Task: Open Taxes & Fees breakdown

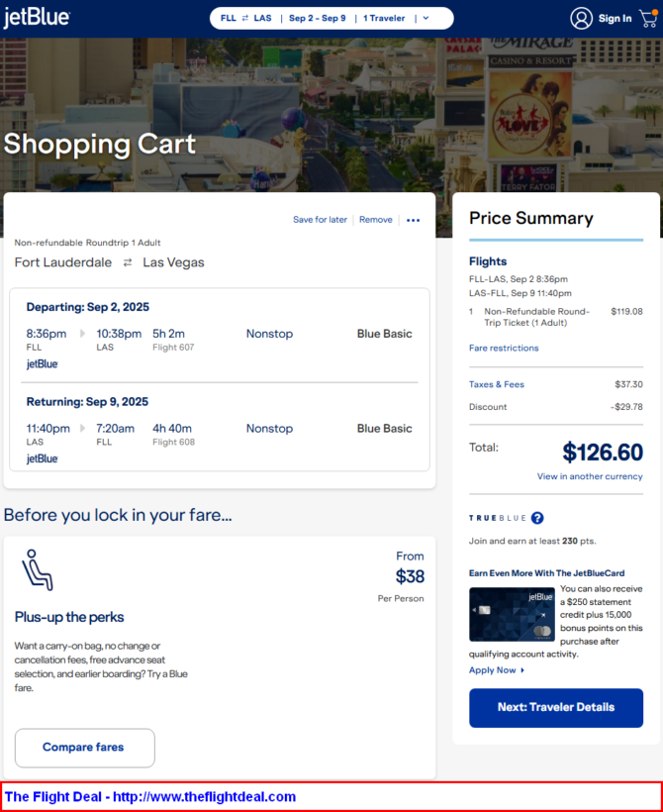Action: [497, 384]
